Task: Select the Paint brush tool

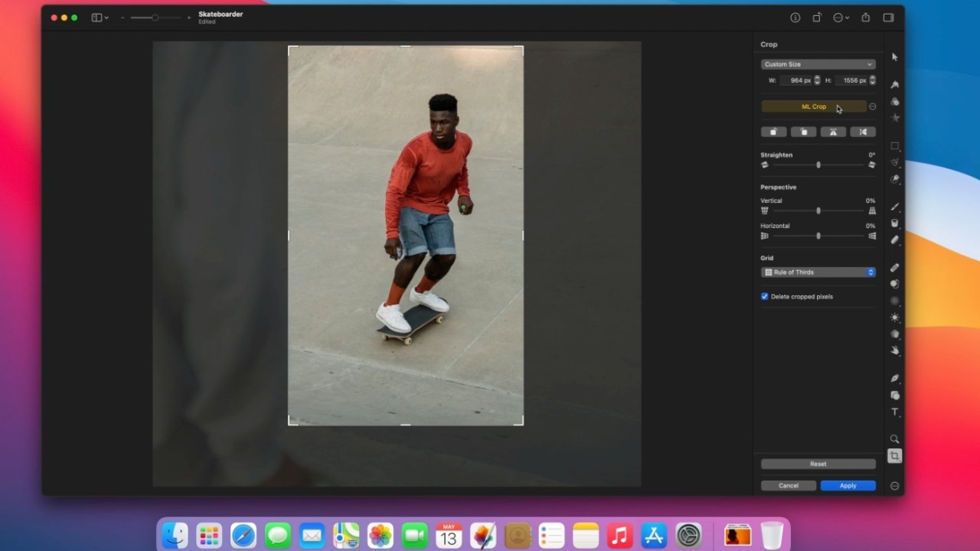Action: point(894,207)
